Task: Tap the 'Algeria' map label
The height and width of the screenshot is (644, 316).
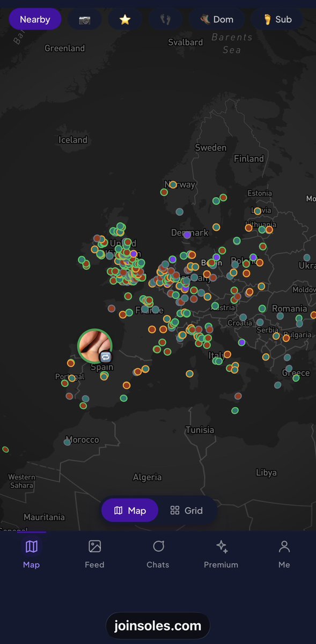Action: click(147, 477)
